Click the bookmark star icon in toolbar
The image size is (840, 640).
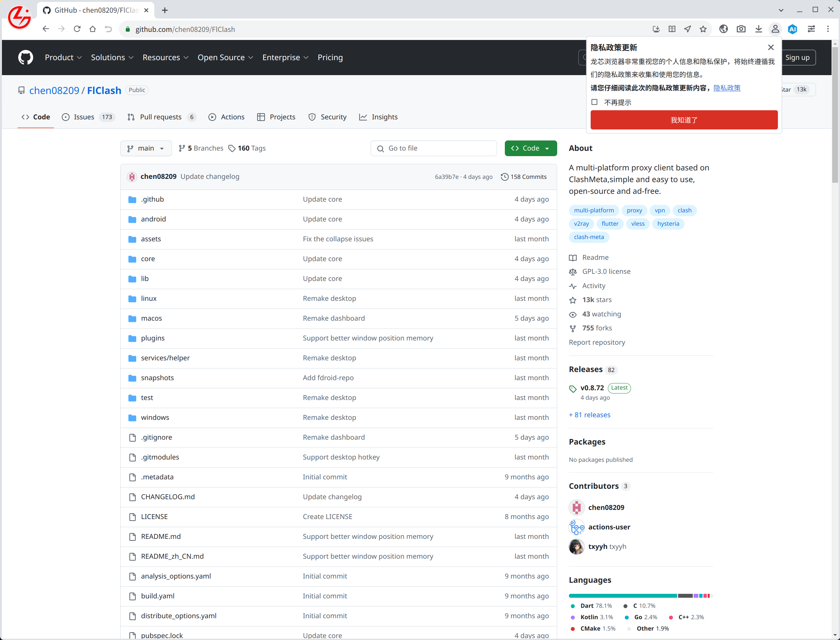click(x=703, y=29)
